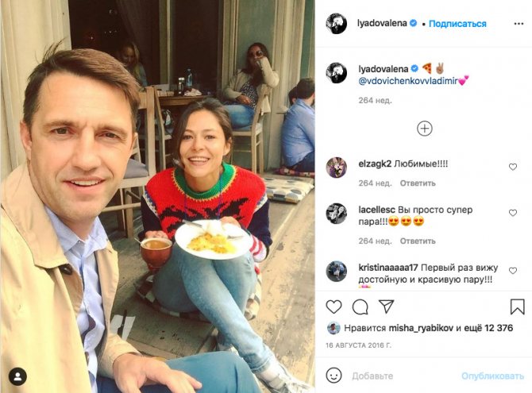Like the post with the heart icon
532x393 pixels.
tap(333, 306)
